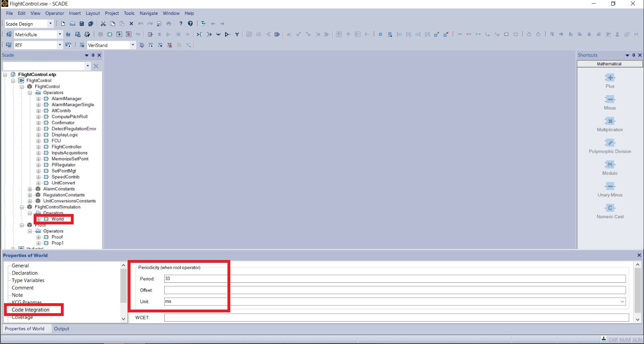Close the Properties of World panel

coord(639,255)
